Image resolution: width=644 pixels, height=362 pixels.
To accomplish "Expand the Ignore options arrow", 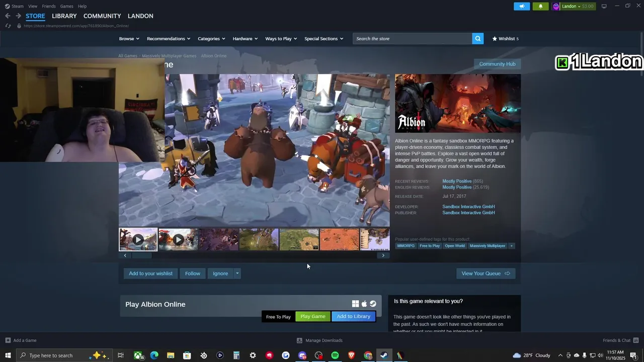I will pyautogui.click(x=237, y=274).
